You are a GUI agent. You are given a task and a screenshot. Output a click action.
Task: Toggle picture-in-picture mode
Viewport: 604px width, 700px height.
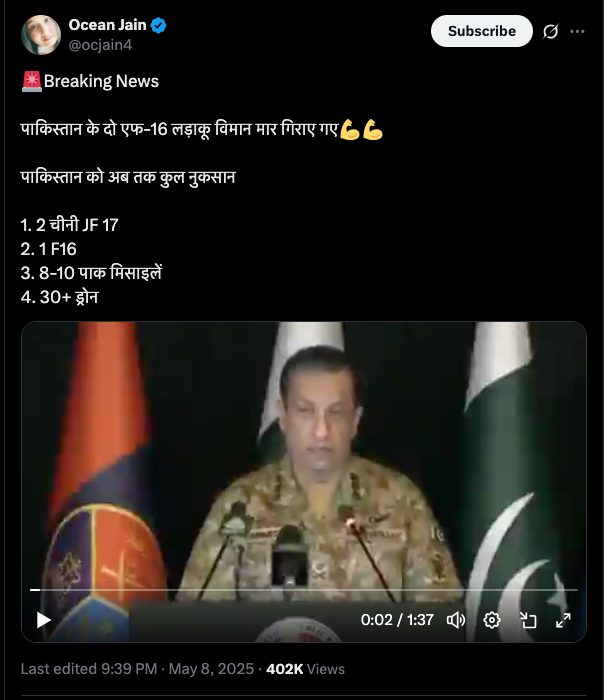click(x=528, y=620)
